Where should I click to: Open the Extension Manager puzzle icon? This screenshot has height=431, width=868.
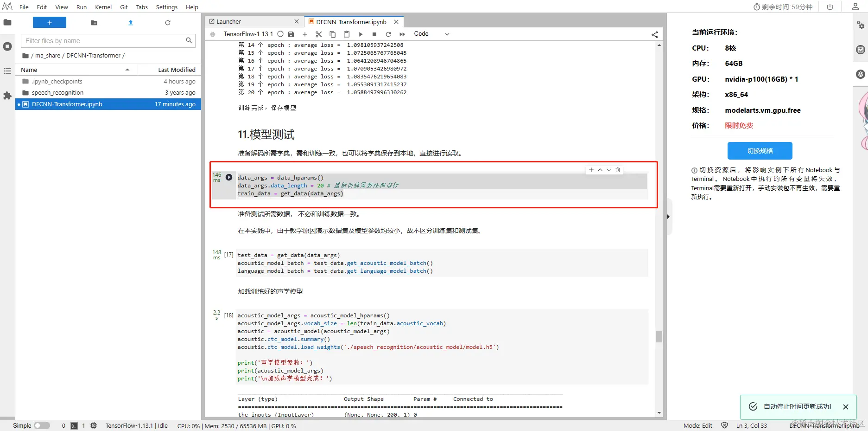tap(7, 96)
